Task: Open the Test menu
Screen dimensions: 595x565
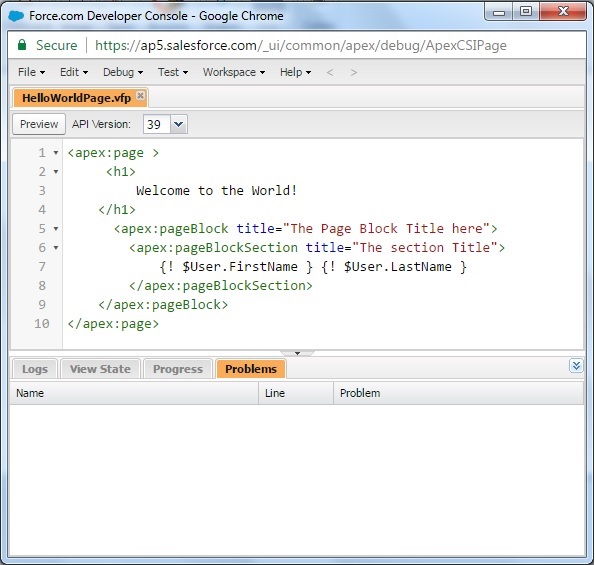Action: pos(173,72)
